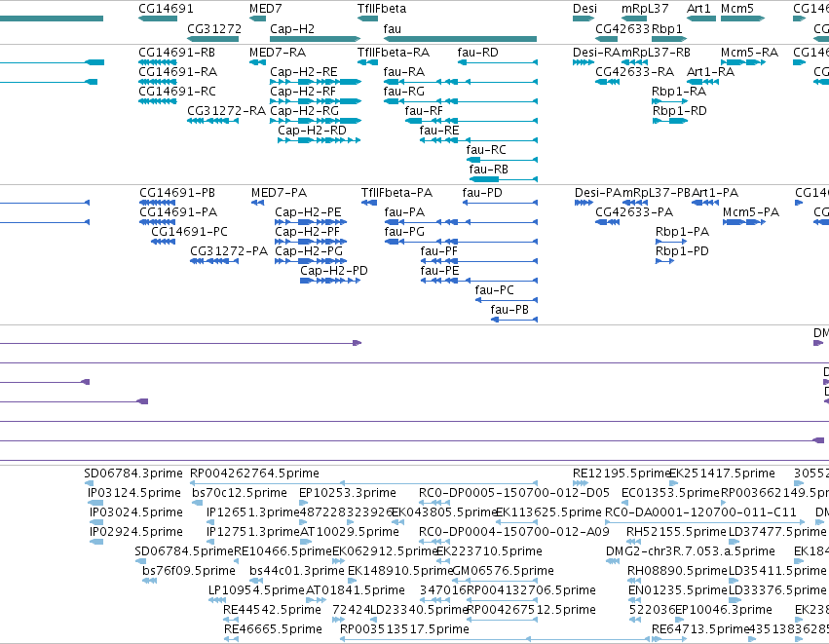The width and height of the screenshot is (829, 644).
Task: Select EST RE46665.5prime
Action: [232, 640]
